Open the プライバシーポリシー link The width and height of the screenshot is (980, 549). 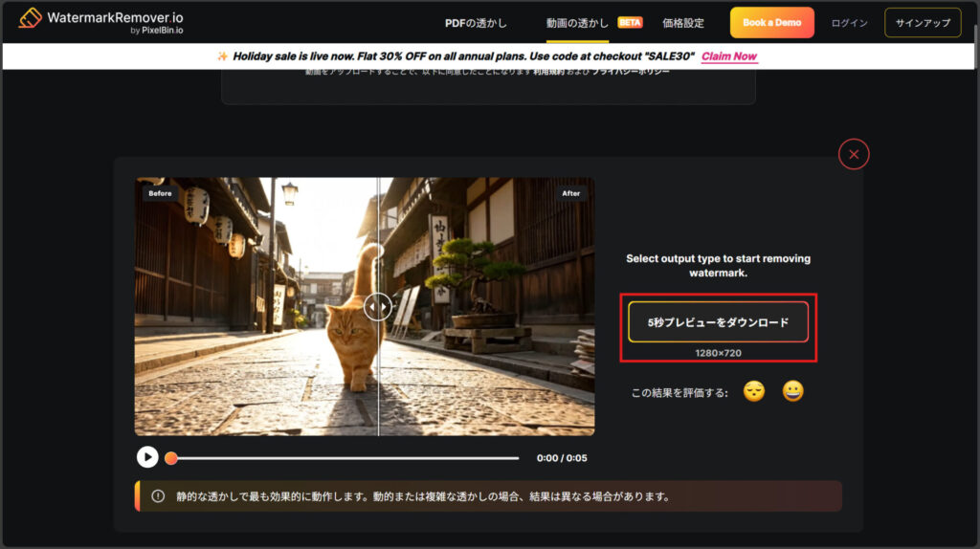point(630,72)
